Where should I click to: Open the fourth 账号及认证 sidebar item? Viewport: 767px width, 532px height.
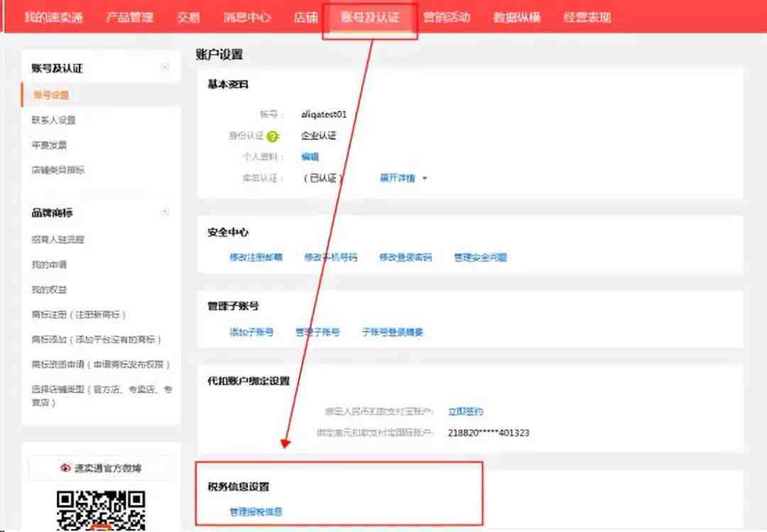[58, 170]
